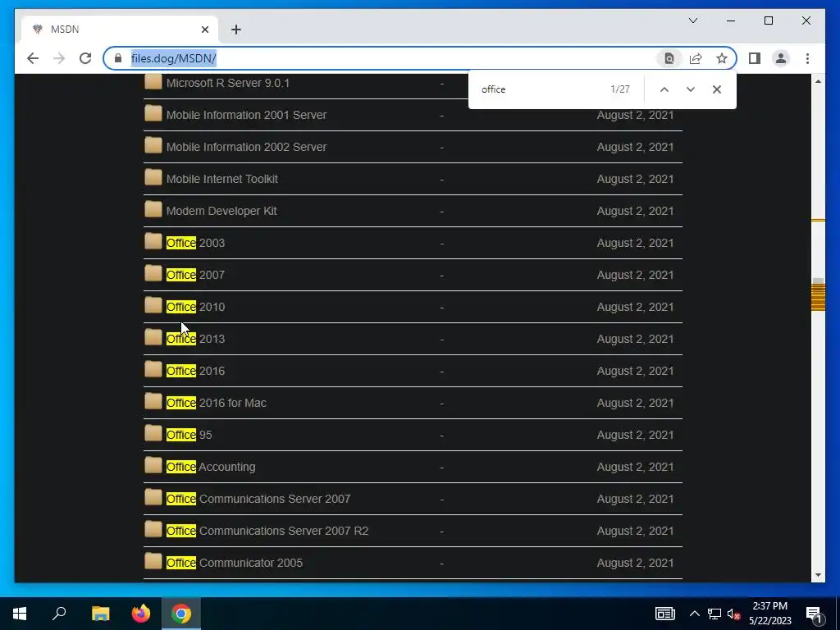840x630 pixels.
Task: Open the Windows Start menu
Action: point(20,614)
